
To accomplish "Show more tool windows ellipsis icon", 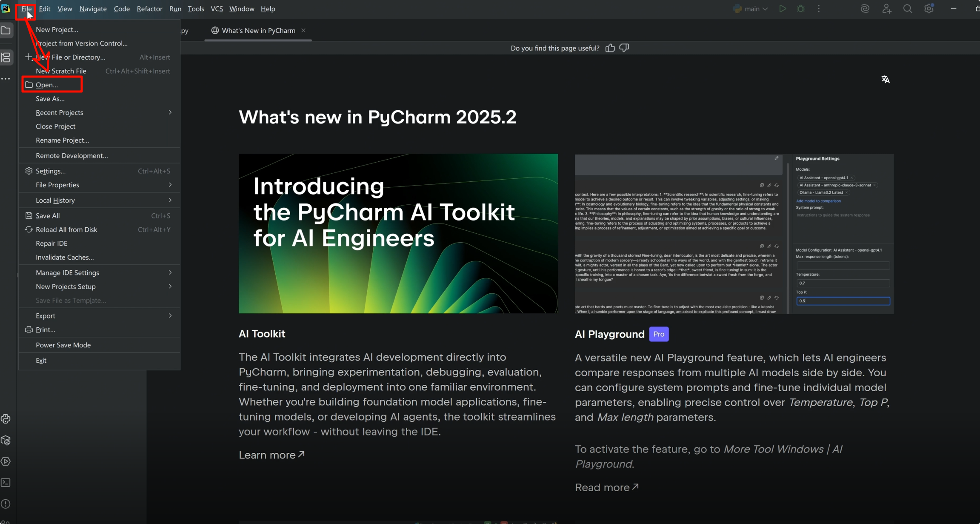I will click(6, 79).
